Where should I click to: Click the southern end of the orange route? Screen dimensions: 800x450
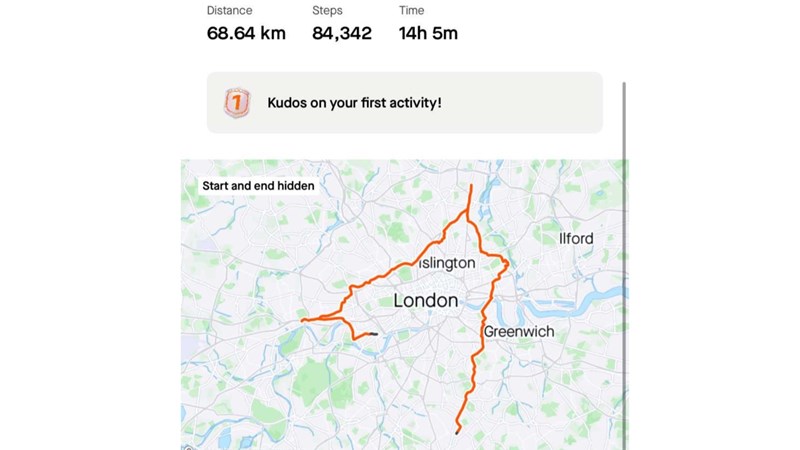click(457, 432)
